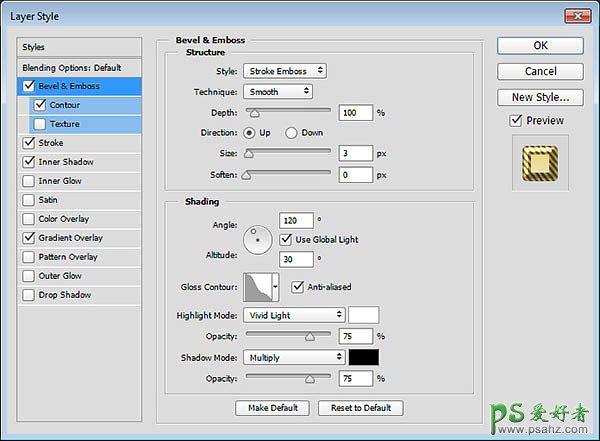Click the black shadow color swatch
The image size is (600, 441).
coord(363,357)
